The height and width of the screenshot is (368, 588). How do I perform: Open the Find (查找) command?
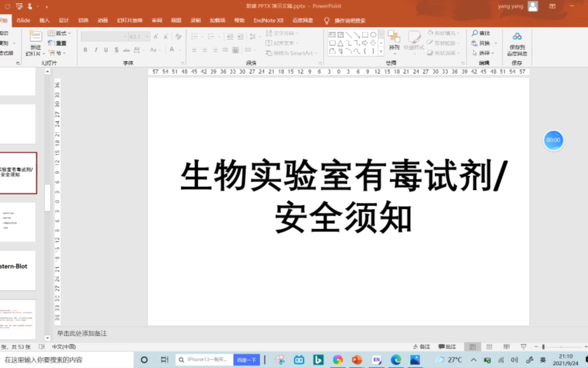pos(484,33)
